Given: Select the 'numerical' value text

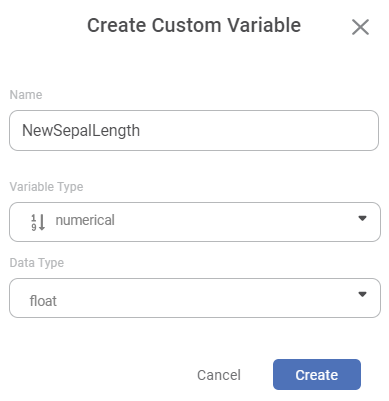Looking at the screenshot, I should [85, 220].
